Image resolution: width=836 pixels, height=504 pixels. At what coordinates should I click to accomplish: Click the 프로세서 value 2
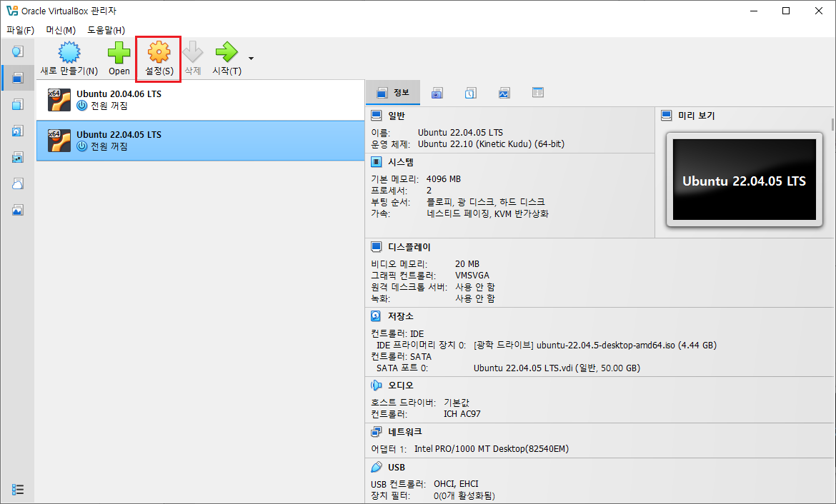coord(429,191)
